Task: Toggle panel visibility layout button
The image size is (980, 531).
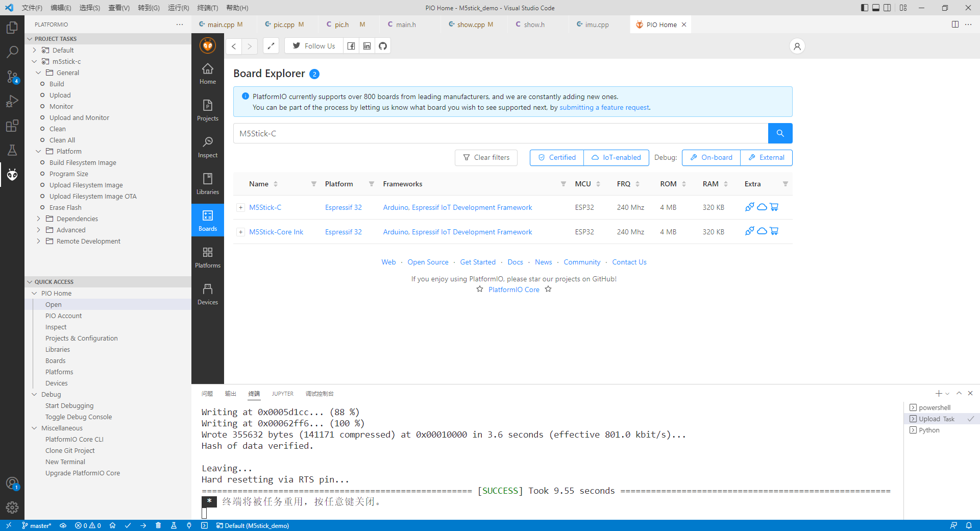Action: point(876,8)
